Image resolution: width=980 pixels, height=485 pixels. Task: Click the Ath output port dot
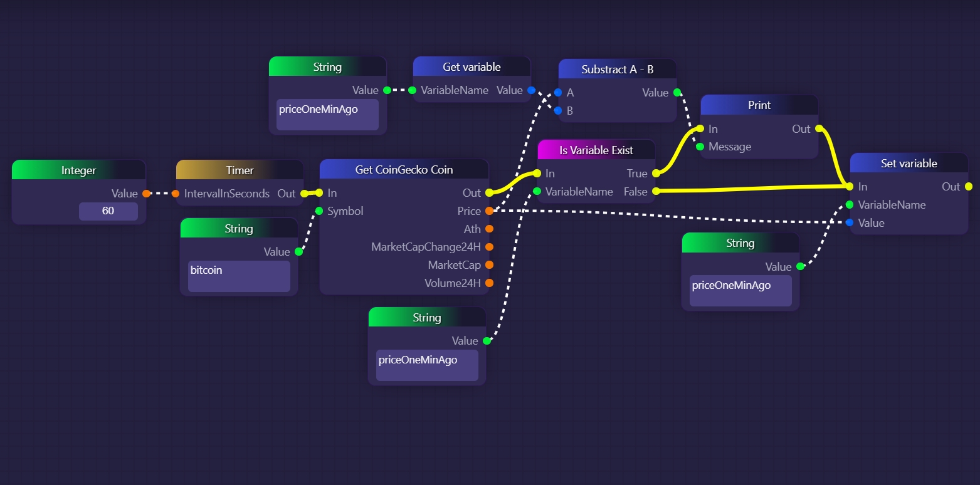click(489, 229)
